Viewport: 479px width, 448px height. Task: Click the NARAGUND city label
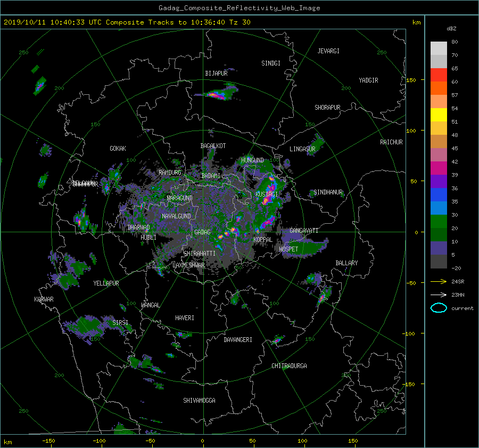point(180,198)
